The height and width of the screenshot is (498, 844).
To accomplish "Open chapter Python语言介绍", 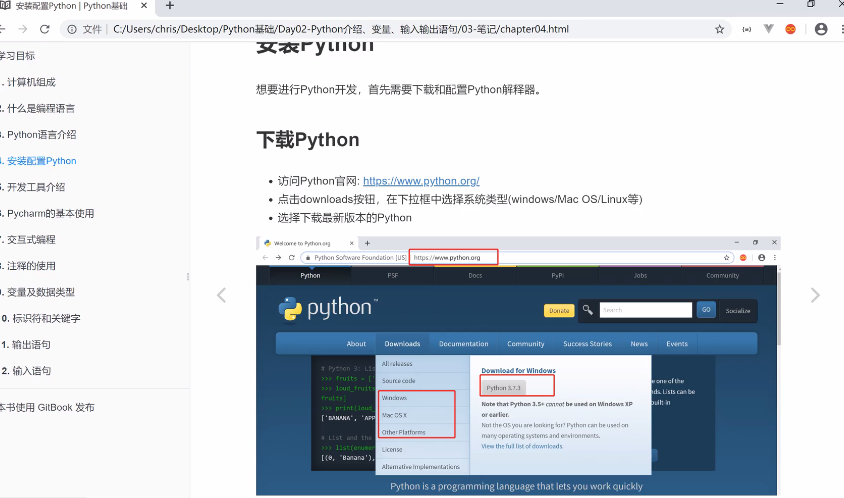I will pos(39,135).
